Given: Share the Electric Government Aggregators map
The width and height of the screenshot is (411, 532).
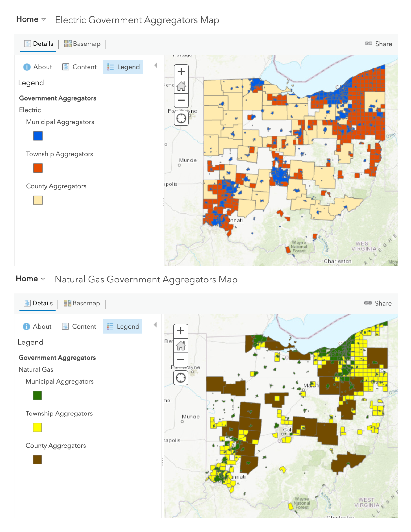Looking at the screenshot, I should click(378, 44).
